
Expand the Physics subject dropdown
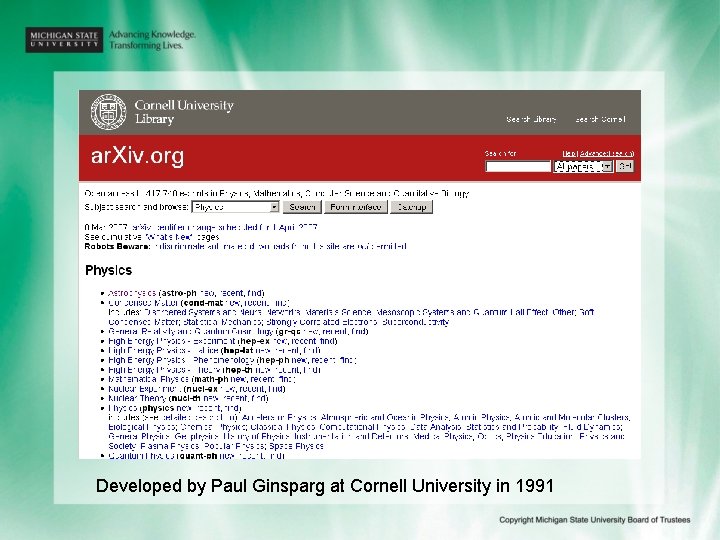(x=236, y=207)
